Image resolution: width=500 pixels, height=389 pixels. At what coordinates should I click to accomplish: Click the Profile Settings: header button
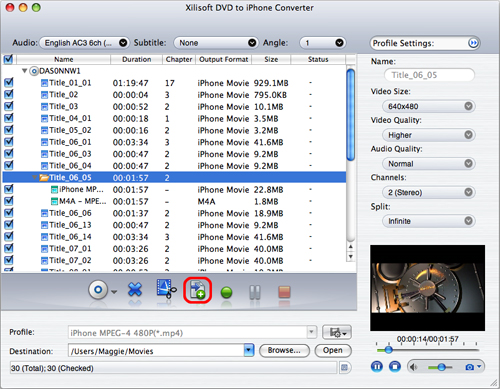click(425, 43)
